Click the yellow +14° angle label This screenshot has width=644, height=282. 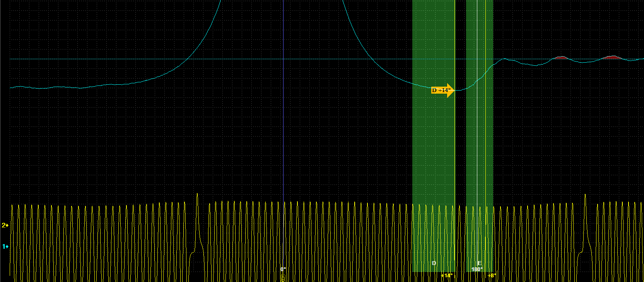(x=446, y=276)
